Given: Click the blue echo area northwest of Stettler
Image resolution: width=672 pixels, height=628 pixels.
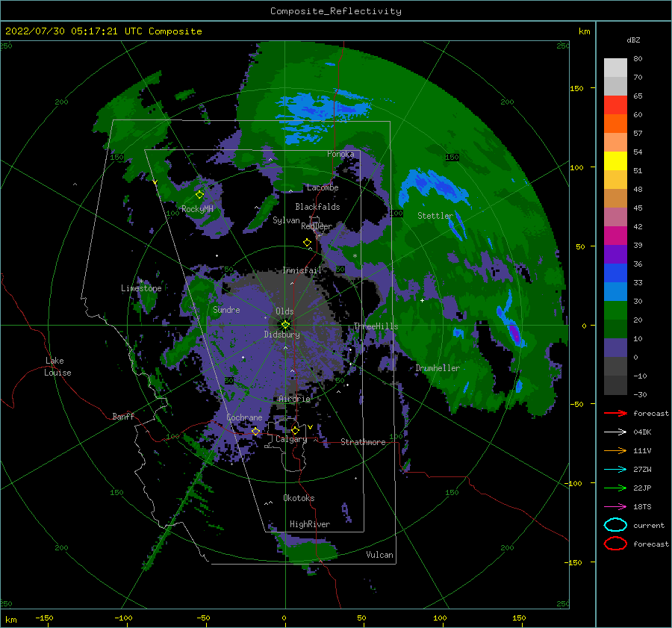Looking at the screenshot, I should click(433, 187).
